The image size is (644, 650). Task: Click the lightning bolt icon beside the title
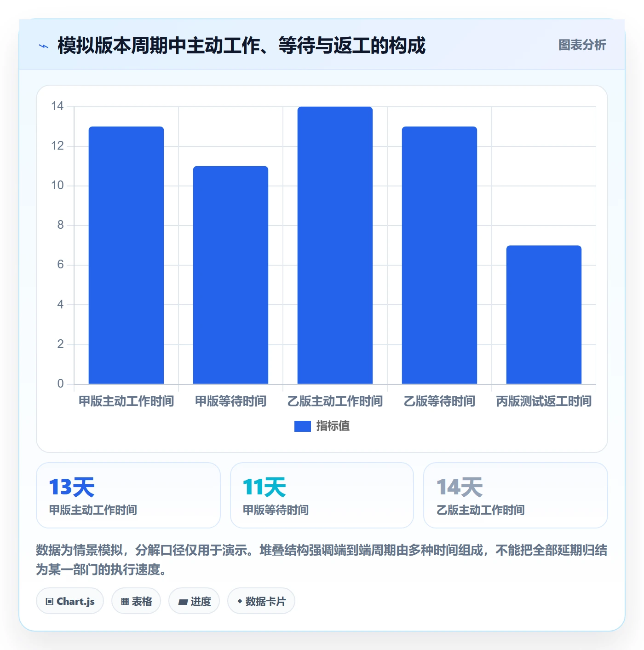(44, 46)
